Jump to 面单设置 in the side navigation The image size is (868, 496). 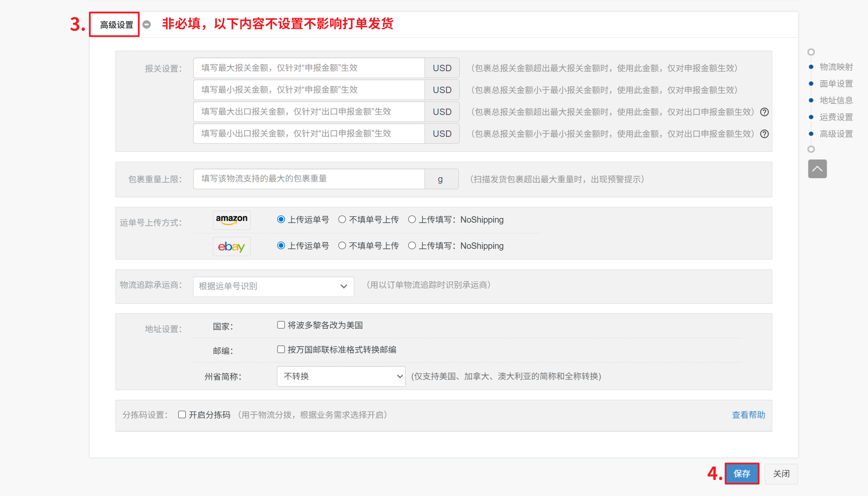(x=835, y=84)
